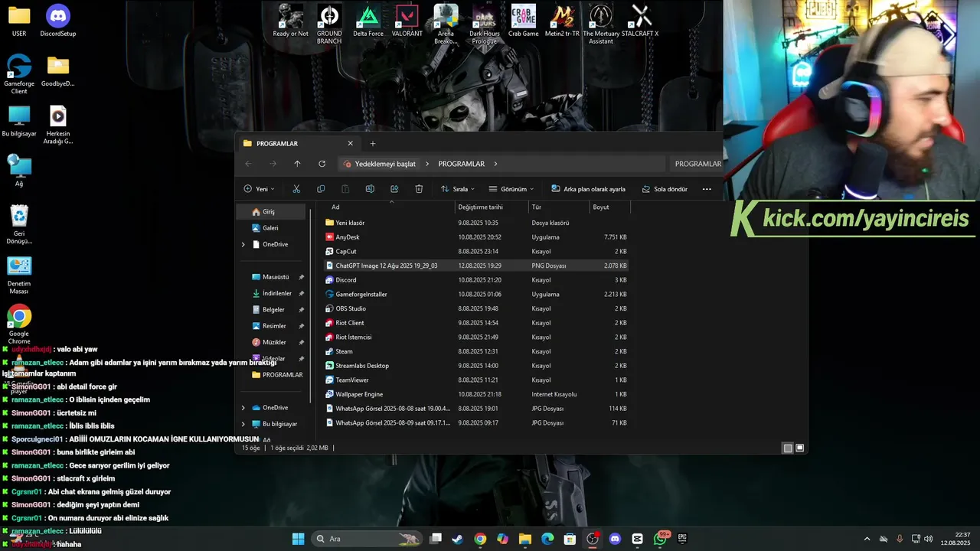The image size is (980, 551).
Task: Select the Ready or Not desktop icon
Action: 291,21
